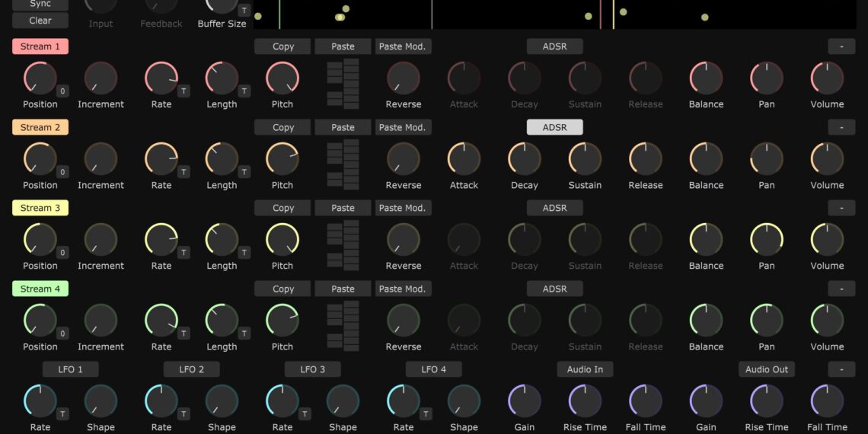Click the T button beside LFO 1 Rate
This screenshot has width=868, height=434.
[x=62, y=414]
